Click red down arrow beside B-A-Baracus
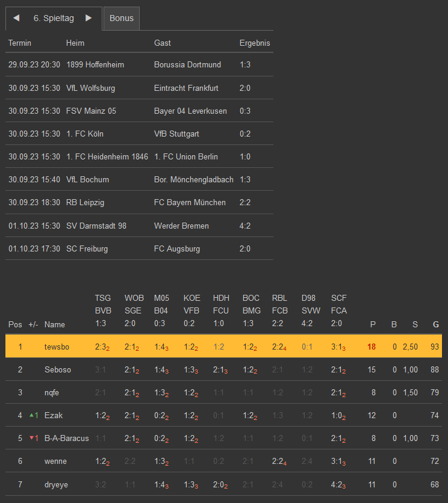 [x=31, y=438]
